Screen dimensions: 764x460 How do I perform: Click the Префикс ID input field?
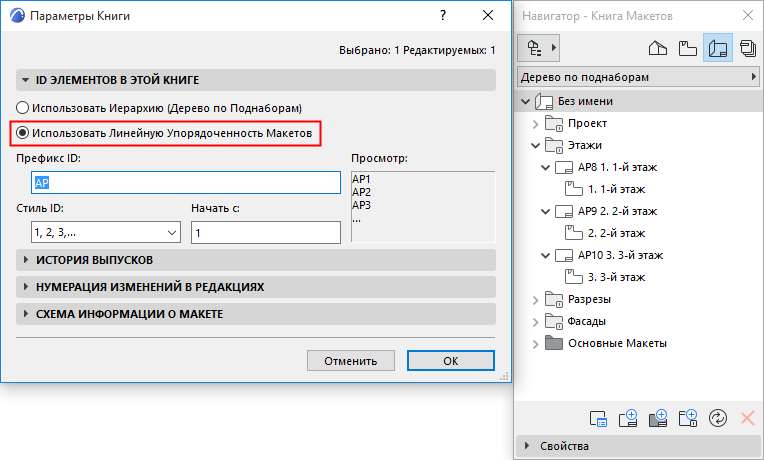186,182
